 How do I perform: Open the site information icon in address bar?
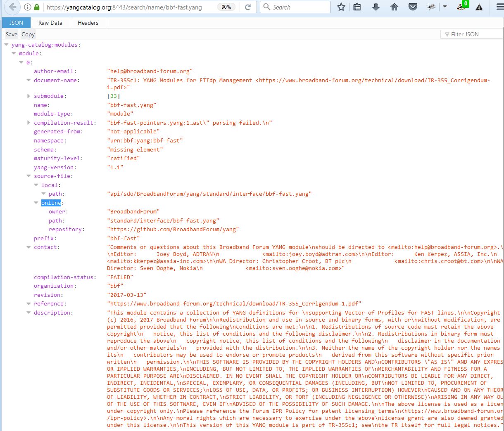point(28,7)
